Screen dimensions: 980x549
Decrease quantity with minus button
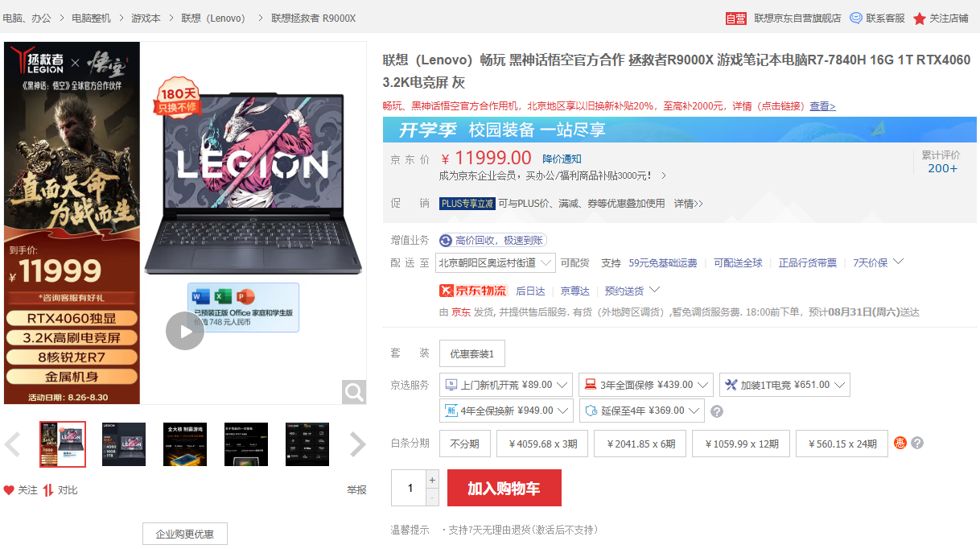(x=432, y=497)
